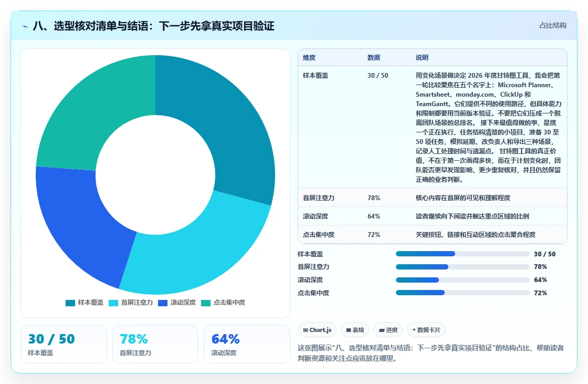The height and width of the screenshot is (384, 588).
Task: Click the long 样本覆盖 description paragraph
Action: [x=488, y=127]
